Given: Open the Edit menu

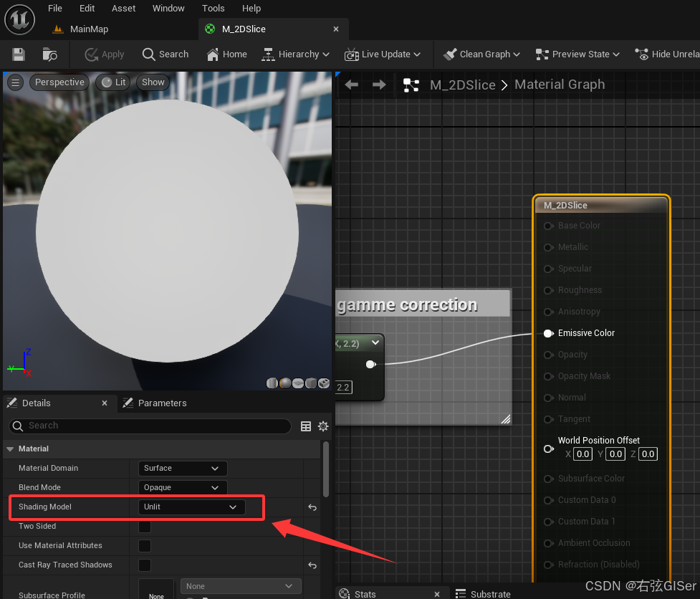Looking at the screenshot, I should [x=87, y=9].
